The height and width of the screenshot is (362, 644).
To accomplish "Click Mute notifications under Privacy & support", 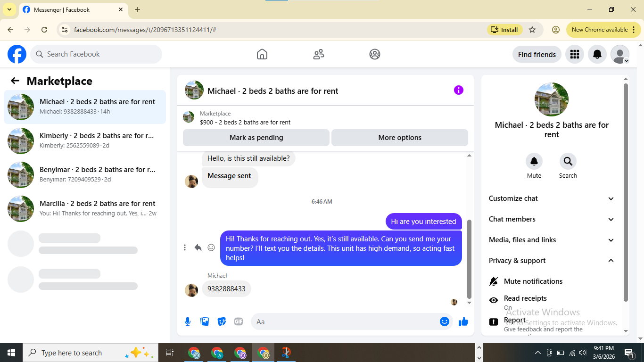I will [552, 281].
